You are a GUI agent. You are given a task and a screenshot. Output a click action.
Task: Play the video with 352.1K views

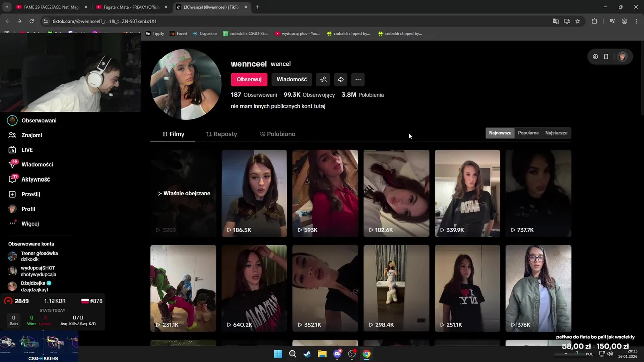point(325,288)
